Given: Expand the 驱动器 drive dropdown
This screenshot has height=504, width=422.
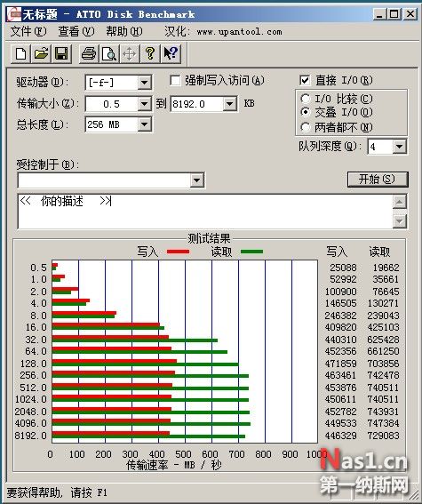Looking at the screenshot, I should 145,83.
